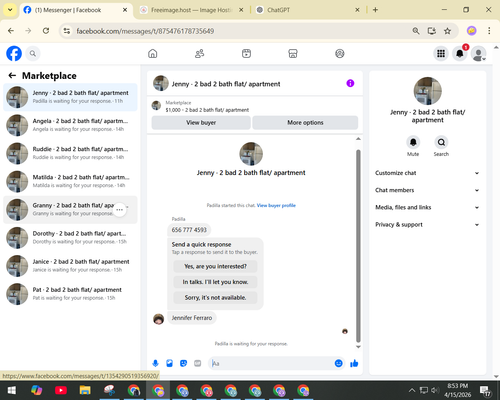Send quick reply 'Yes, are you interested?'

pyautogui.click(x=215, y=266)
